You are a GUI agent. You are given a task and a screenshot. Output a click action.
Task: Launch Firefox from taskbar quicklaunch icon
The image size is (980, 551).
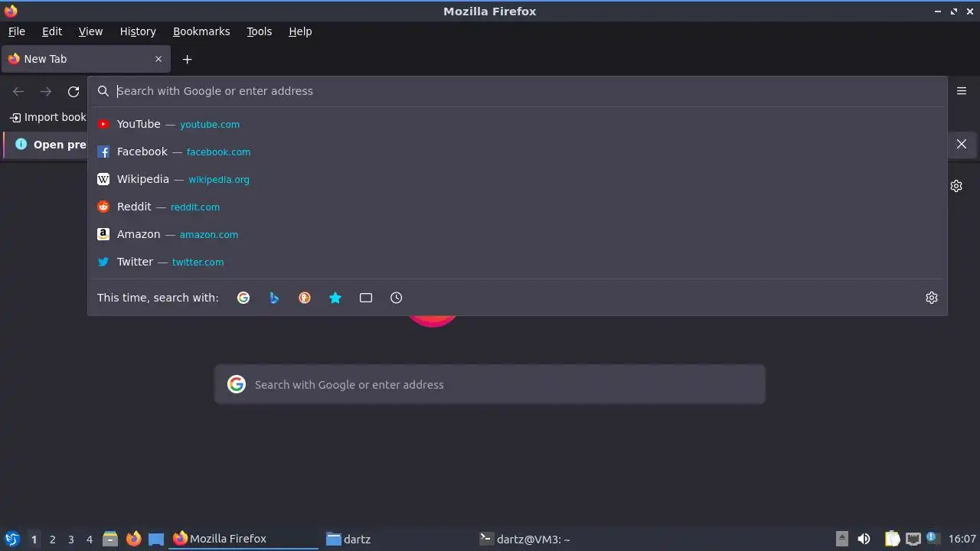pos(133,539)
